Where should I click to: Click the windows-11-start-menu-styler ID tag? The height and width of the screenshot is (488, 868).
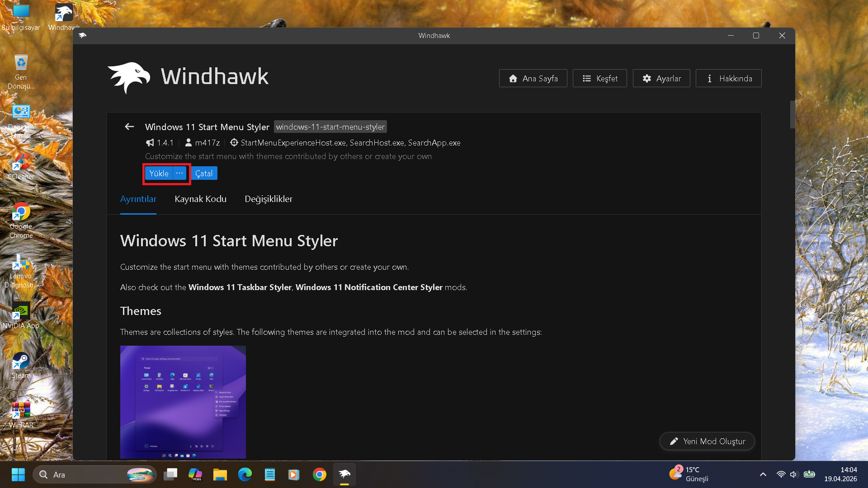pyautogui.click(x=330, y=127)
